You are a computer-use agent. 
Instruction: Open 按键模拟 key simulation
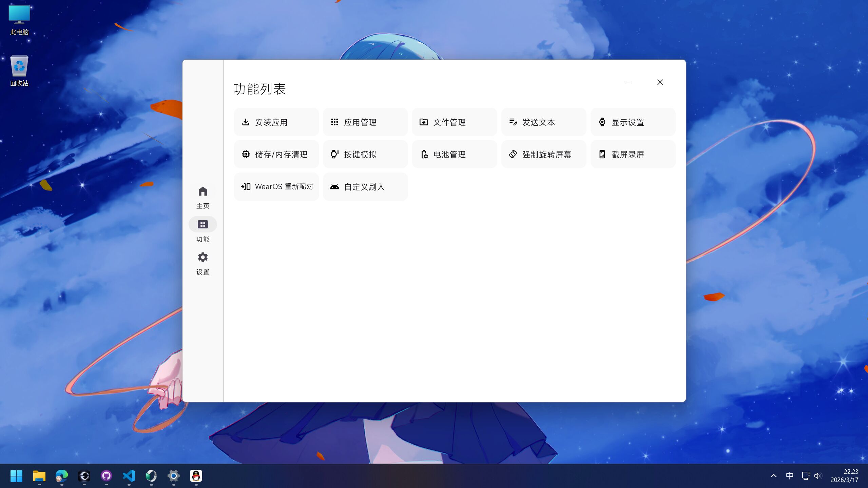[x=365, y=155]
